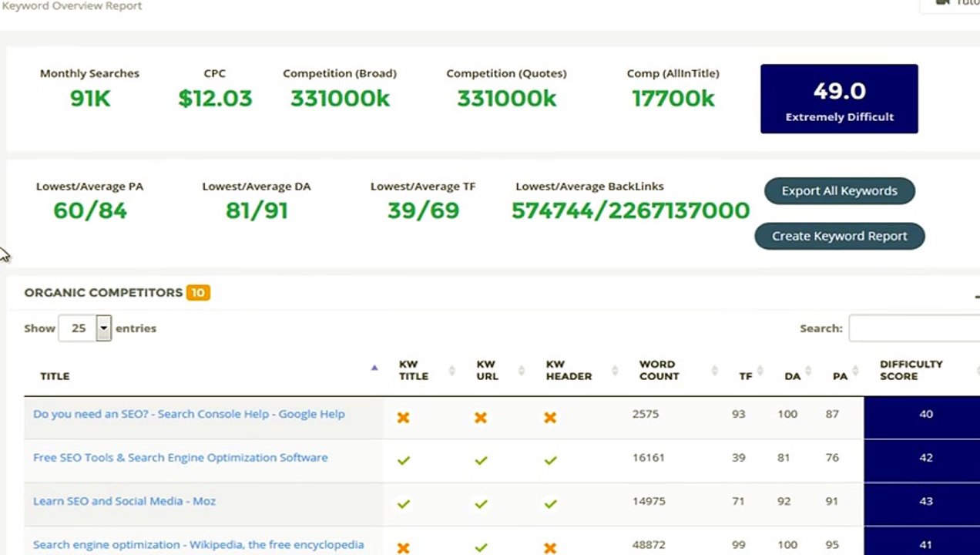Click Create Keyword Report button
The image size is (980, 555).
[839, 236]
